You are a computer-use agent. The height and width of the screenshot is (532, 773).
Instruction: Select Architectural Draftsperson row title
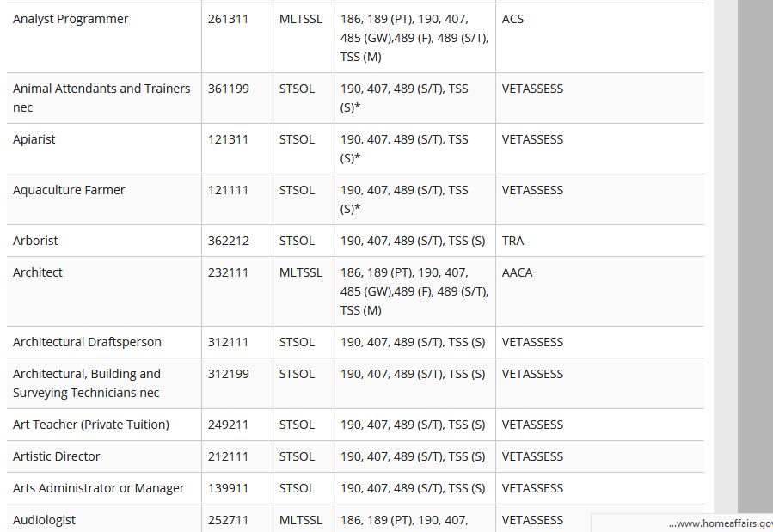(87, 342)
